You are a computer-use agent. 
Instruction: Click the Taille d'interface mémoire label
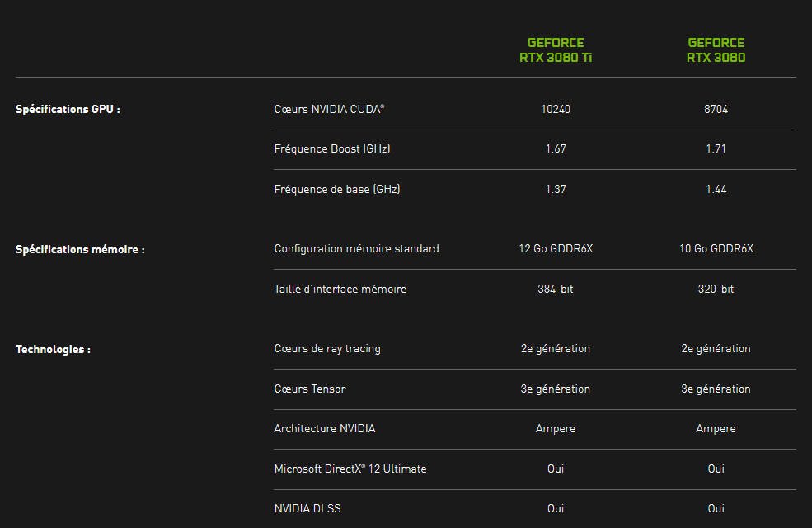pos(340,290)
